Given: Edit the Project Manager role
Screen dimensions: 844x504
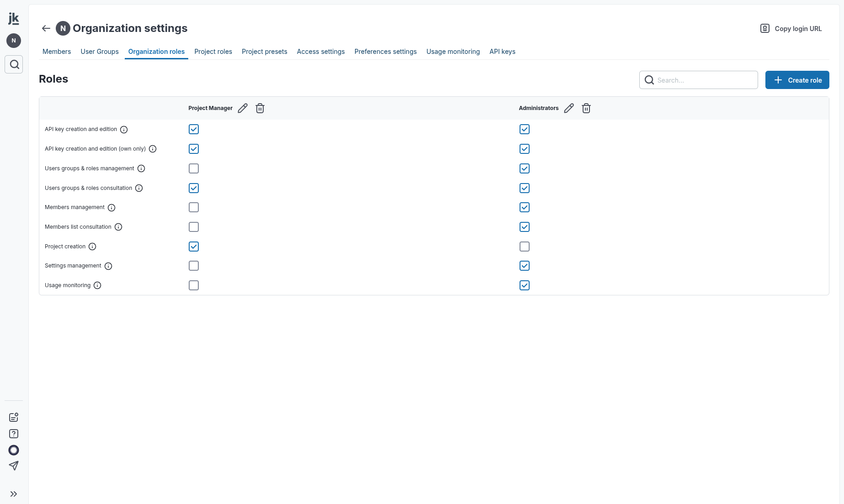Looking at the screenshot, I should pos(243,108).
